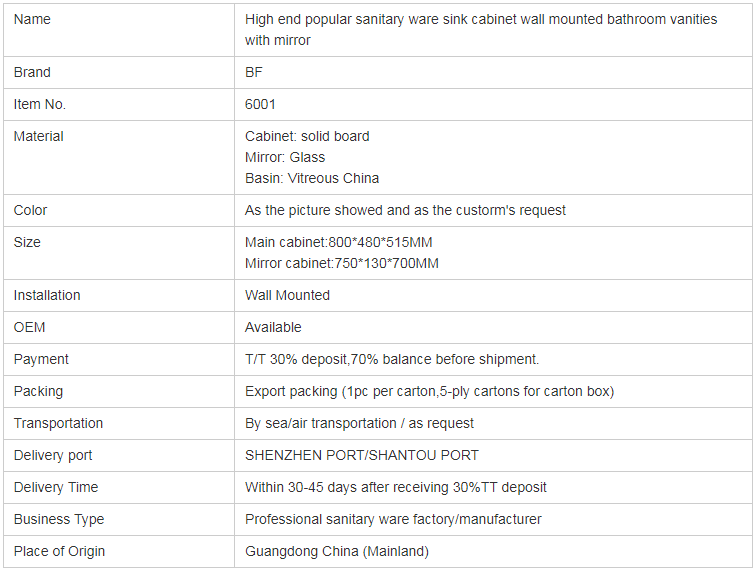
Task: Click 'Guangdong China (Mainland)' origin value
Action: tap(337, 551)
